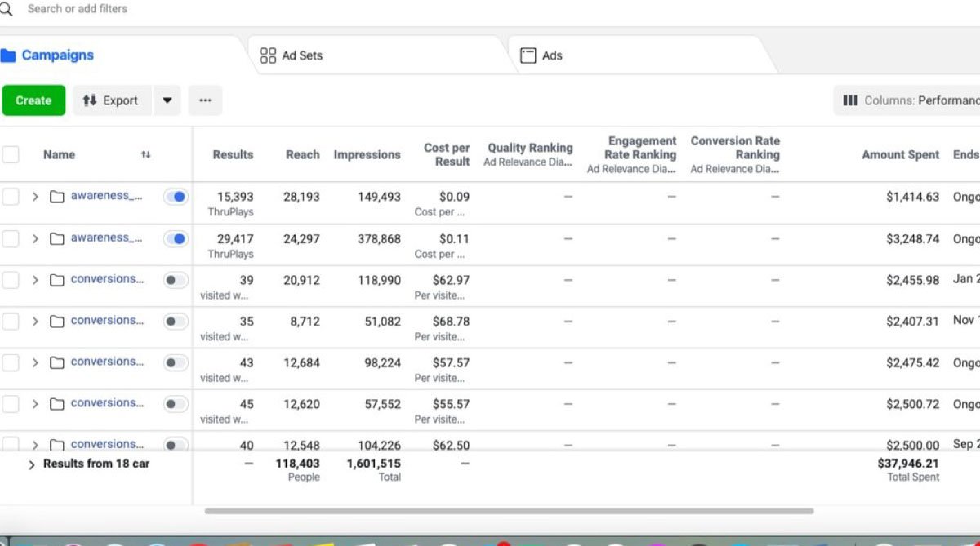Check the box for second awareness campaign
This screenshot has width=980, height=546.
pos(11,239)
